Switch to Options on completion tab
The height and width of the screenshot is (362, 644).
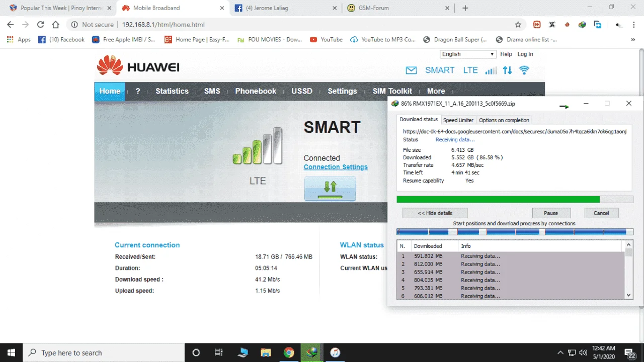pyautogui.click(x=504, y=120)
